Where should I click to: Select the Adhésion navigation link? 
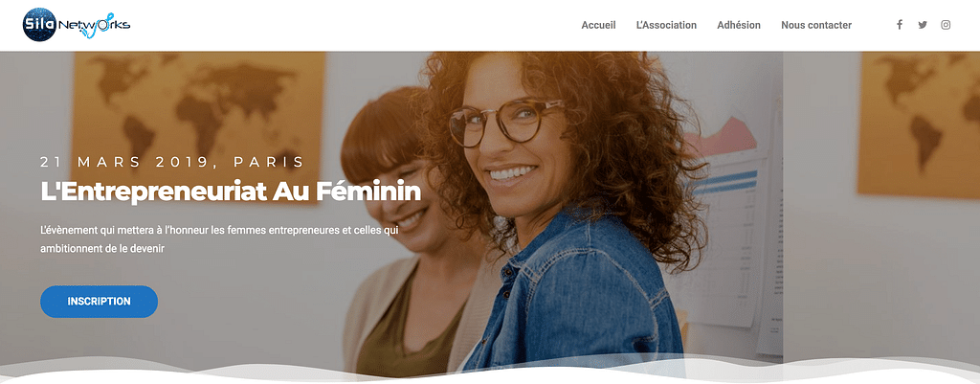[x=739, y=25]
